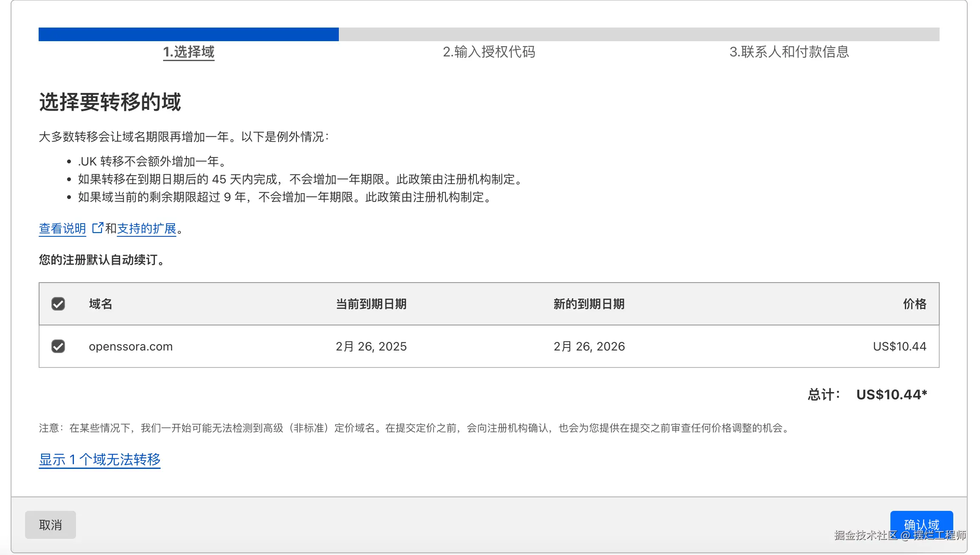980x555 pixels.
Task: Click the US$10.44 price in domain row
Action: [899, 346]
